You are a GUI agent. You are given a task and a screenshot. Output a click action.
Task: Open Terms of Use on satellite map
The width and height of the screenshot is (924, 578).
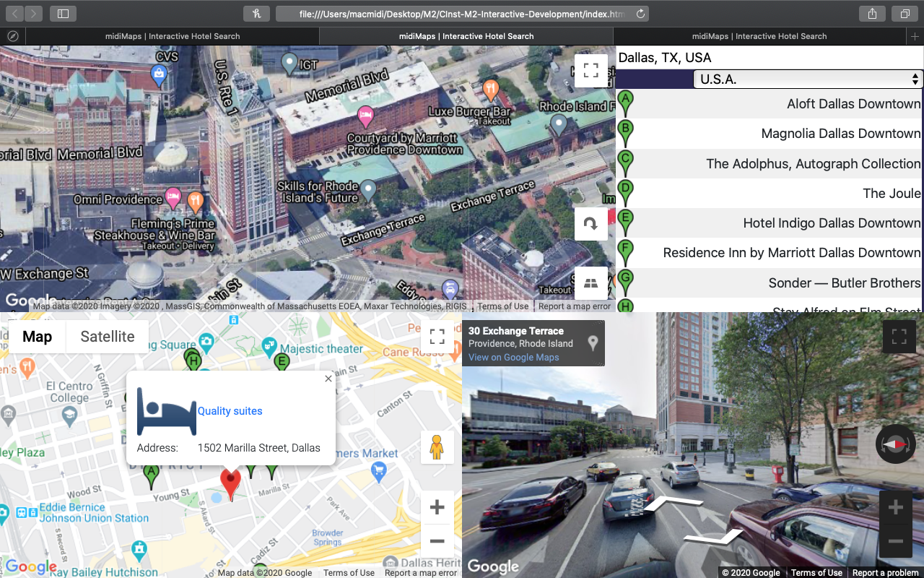click(x=503, y=306)
